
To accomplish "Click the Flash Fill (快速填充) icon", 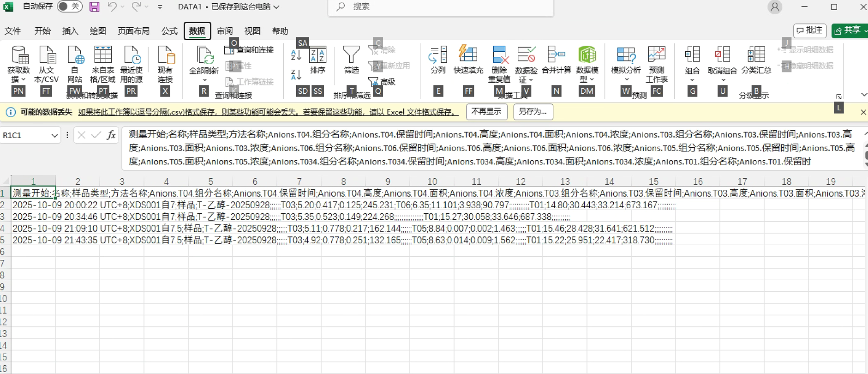I will coord(468,55).
